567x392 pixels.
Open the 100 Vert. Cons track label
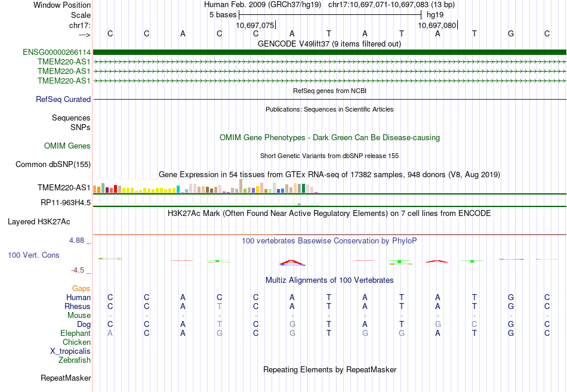pos(33,255)
